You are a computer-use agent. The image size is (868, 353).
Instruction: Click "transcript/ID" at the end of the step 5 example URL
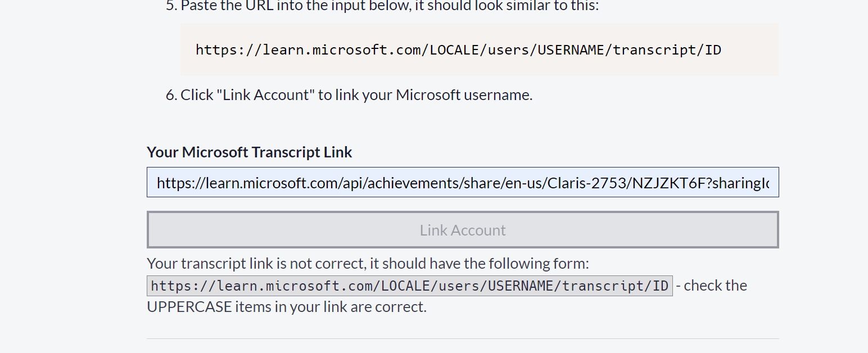click(667, 50)
